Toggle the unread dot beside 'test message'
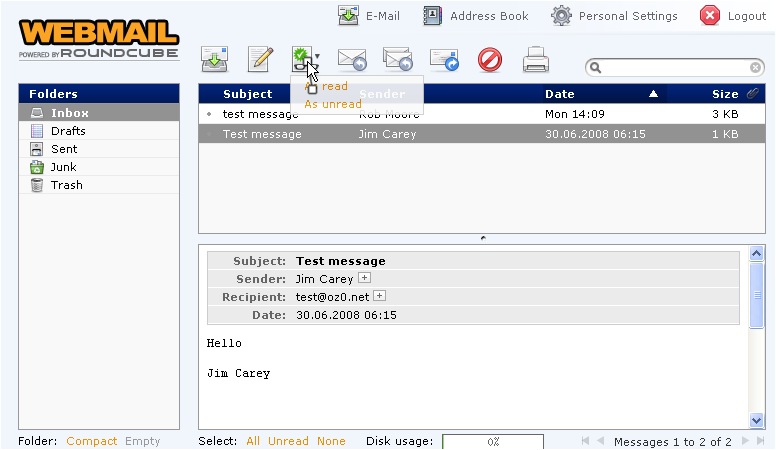 pyautogui.click(x=209, y=115)
